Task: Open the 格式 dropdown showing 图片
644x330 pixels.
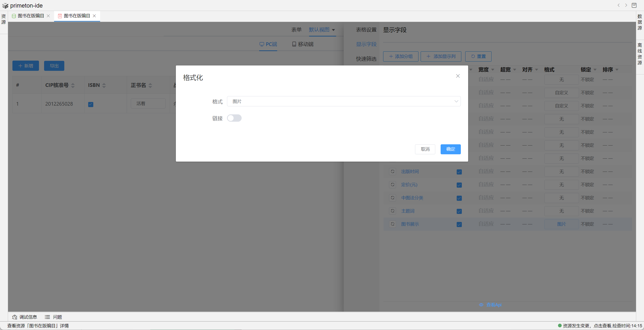Action: 343,101
